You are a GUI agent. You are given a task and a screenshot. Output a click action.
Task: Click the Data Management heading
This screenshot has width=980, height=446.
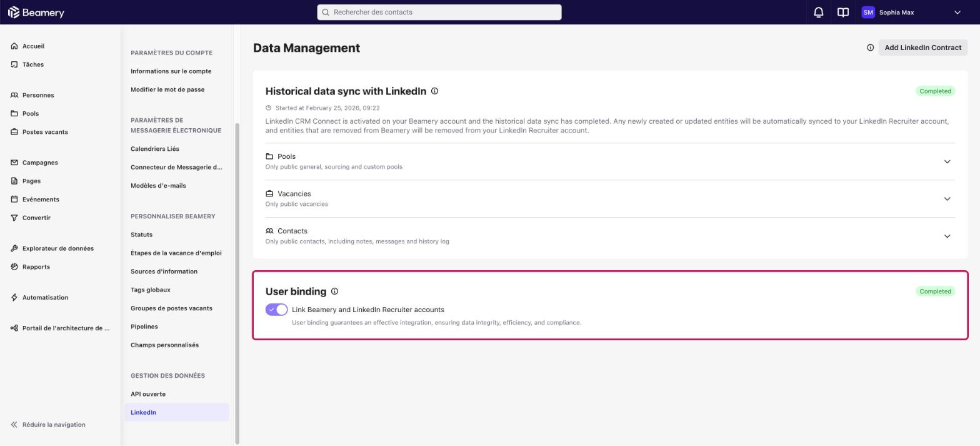(306, 48)
